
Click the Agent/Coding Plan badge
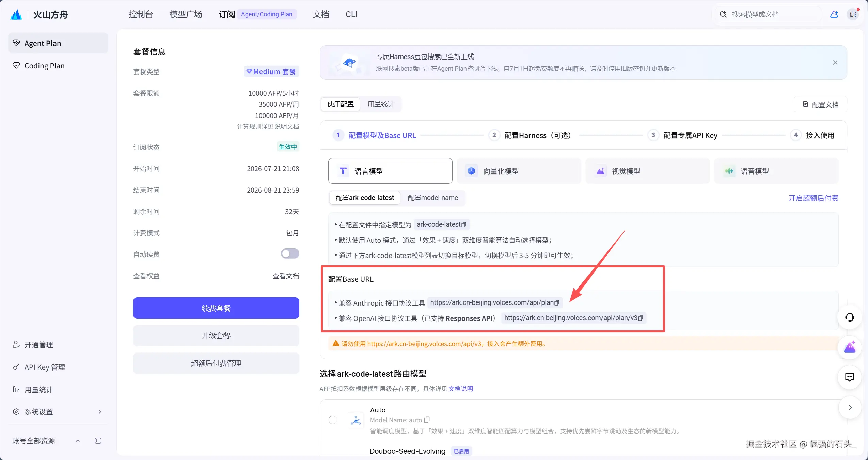click(267, 14)
